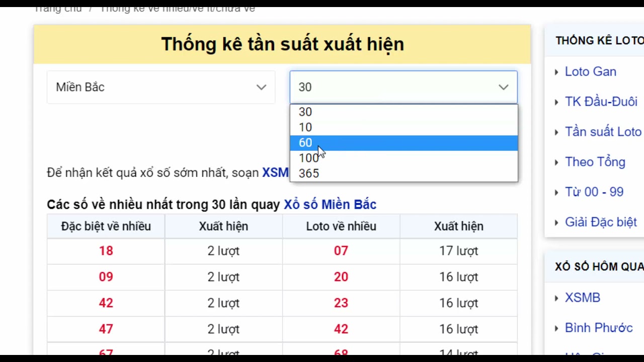Select 365 from the open dropdown list

(308, 173)
